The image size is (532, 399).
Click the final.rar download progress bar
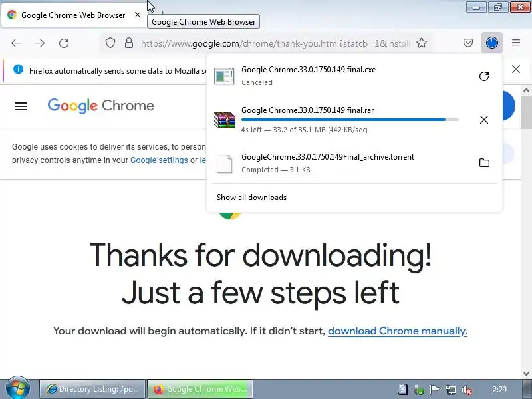(350, 120)
